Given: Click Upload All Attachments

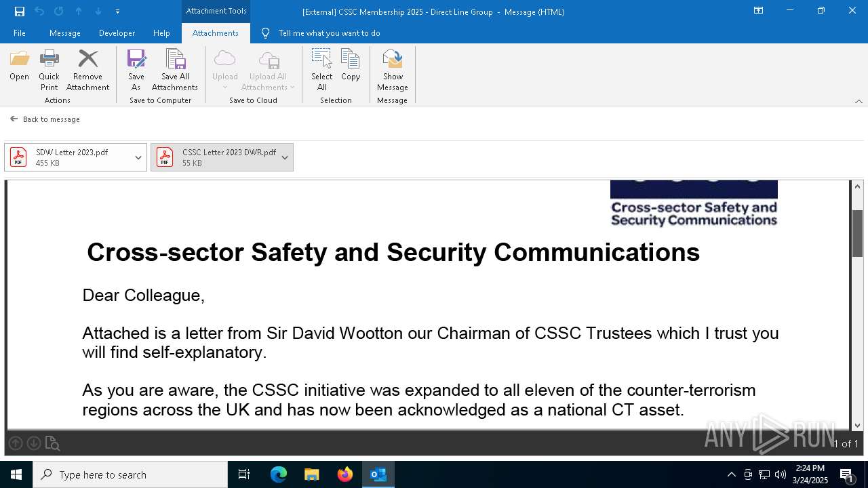Looking at the screenshot, I should point(269,70).
